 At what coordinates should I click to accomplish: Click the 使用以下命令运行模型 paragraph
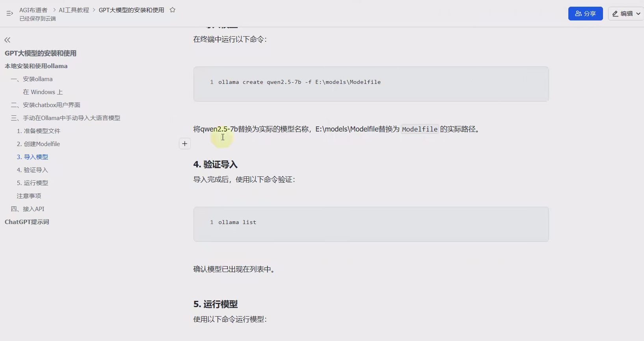pos(230,319)
